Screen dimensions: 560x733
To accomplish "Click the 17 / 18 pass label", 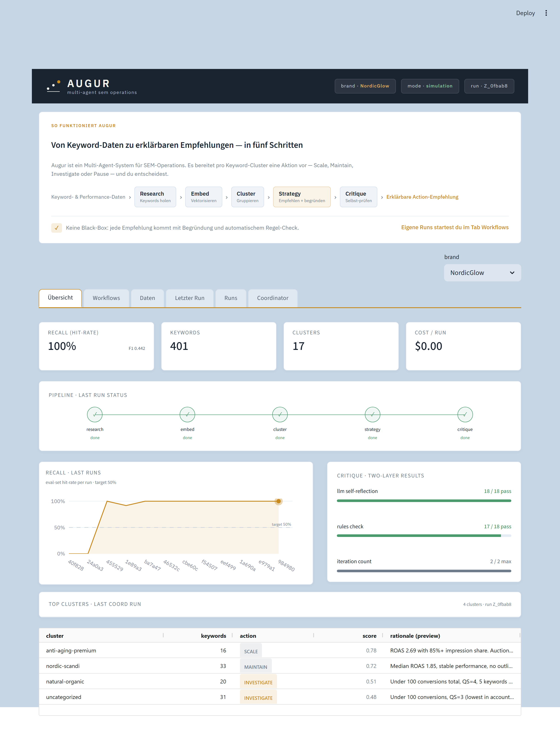I will point(497,526).
